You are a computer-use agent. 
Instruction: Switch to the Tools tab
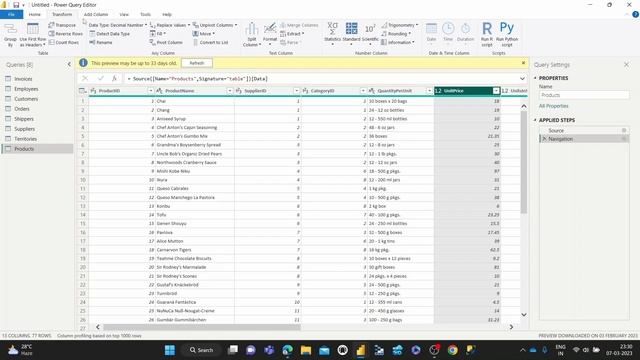pos(145,14)
